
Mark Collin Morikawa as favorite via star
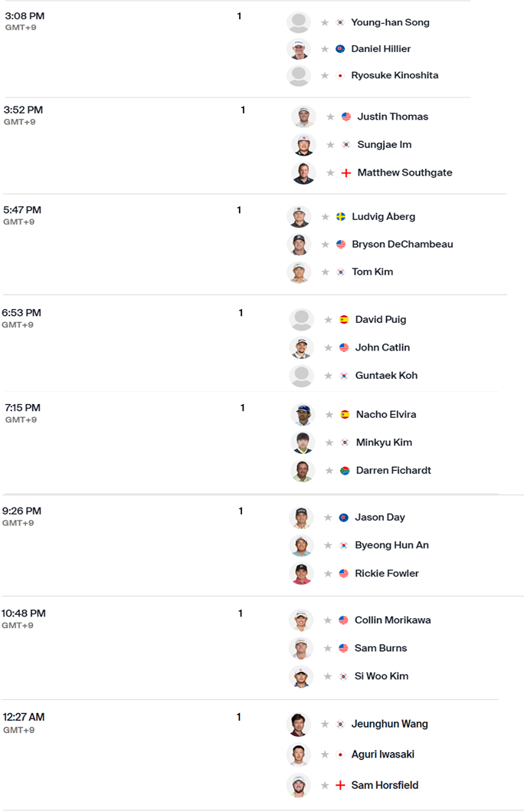pos(327,620)
